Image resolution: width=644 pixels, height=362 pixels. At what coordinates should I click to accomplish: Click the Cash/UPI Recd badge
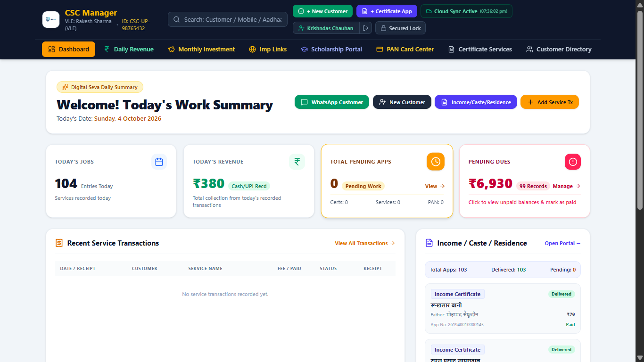[249, 186]
